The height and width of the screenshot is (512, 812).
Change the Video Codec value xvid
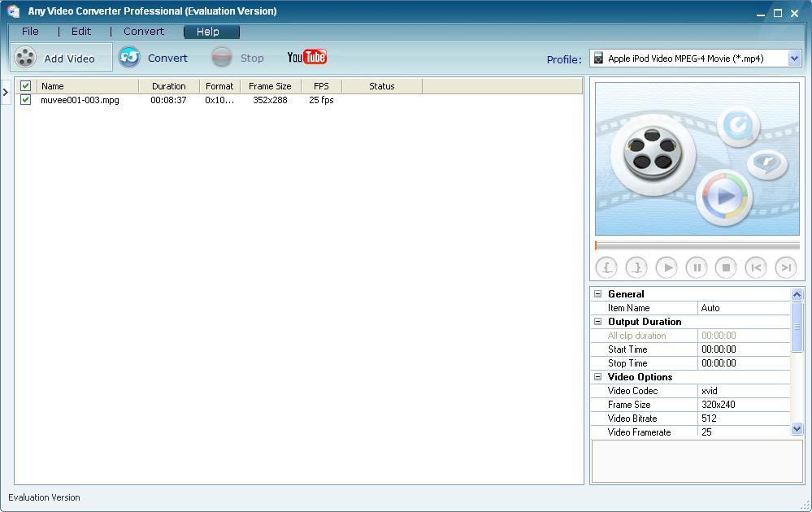tap(744, 391)
